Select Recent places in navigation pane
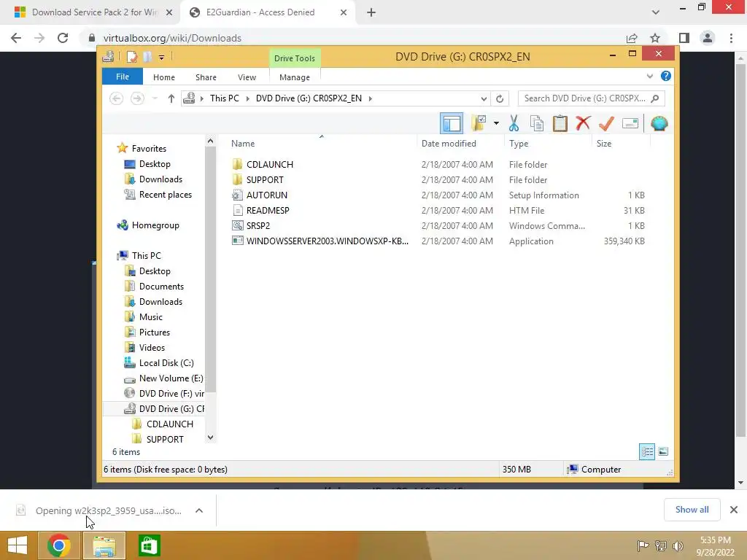747x560 pixels. pyautogui.click(x=166, y=194)
